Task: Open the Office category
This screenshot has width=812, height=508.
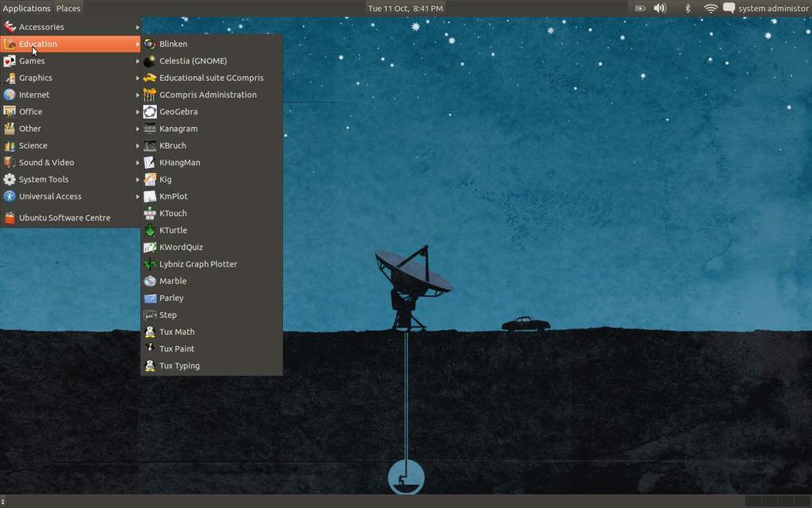Action: [71, 112]
